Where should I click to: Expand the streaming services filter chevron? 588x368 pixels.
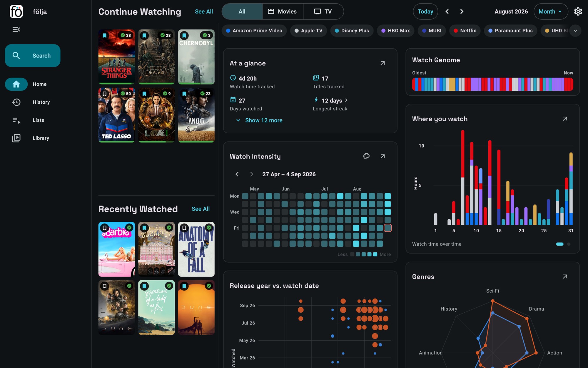[575, 31]
